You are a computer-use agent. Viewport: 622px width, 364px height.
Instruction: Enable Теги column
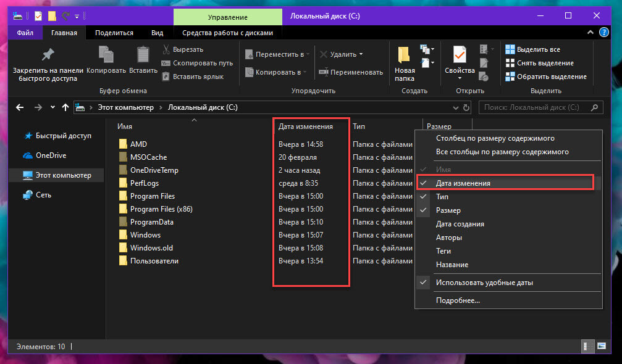508,250
